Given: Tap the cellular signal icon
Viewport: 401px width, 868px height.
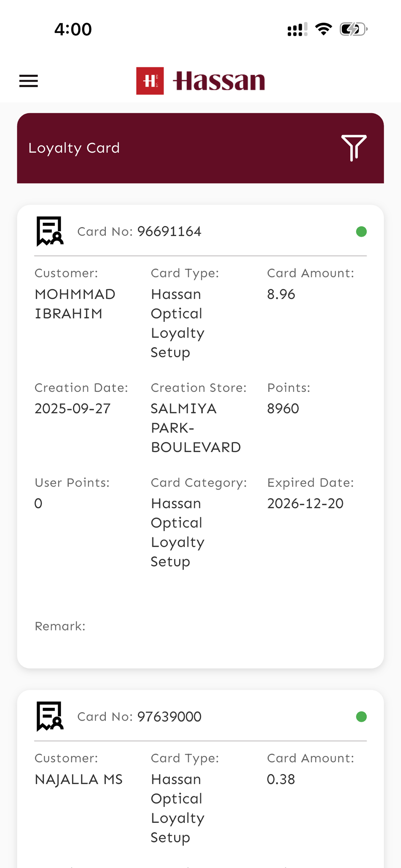Looking at the screenshot, I should pos(297,29).
